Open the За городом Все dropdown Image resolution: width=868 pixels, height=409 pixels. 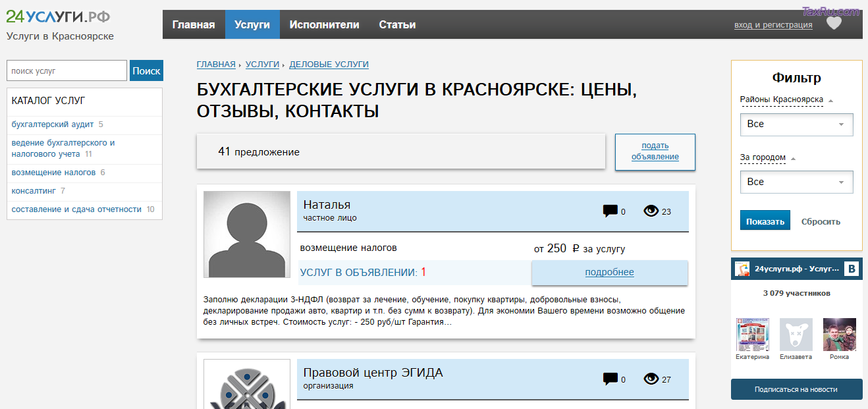click(x=796, y=181)
